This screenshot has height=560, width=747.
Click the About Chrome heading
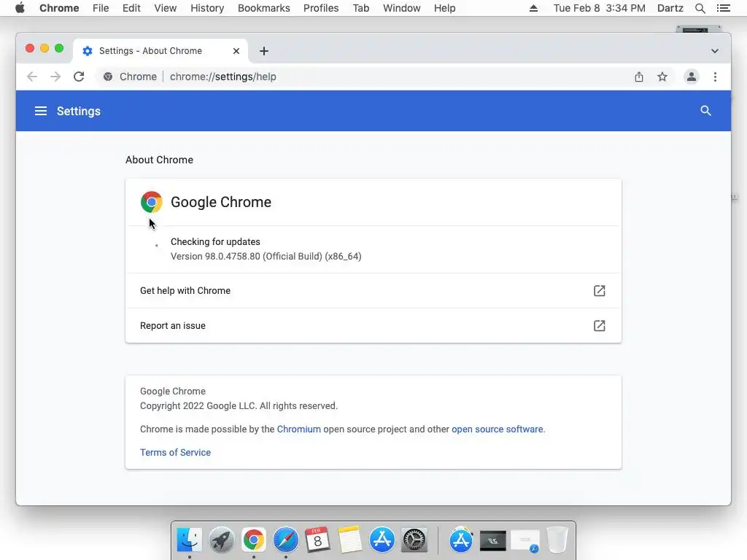[159, 160]
